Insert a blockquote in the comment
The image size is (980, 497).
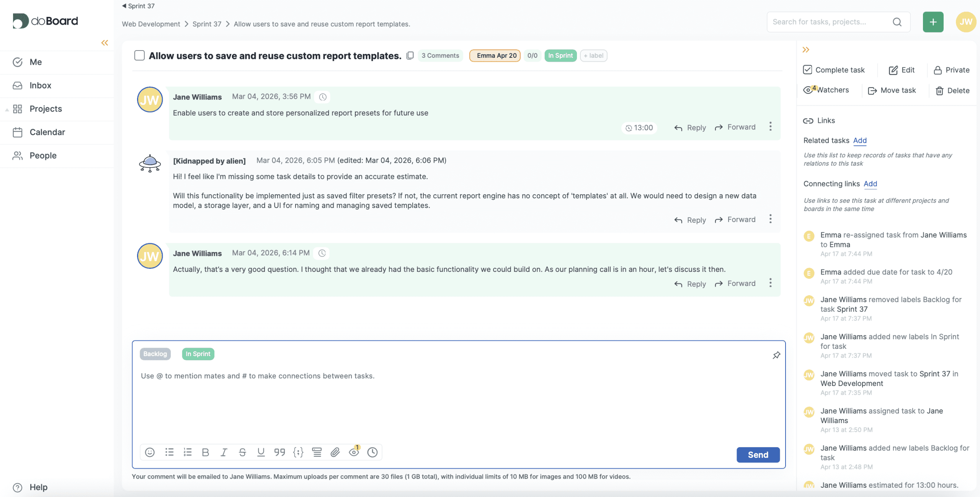pos(279,452)
